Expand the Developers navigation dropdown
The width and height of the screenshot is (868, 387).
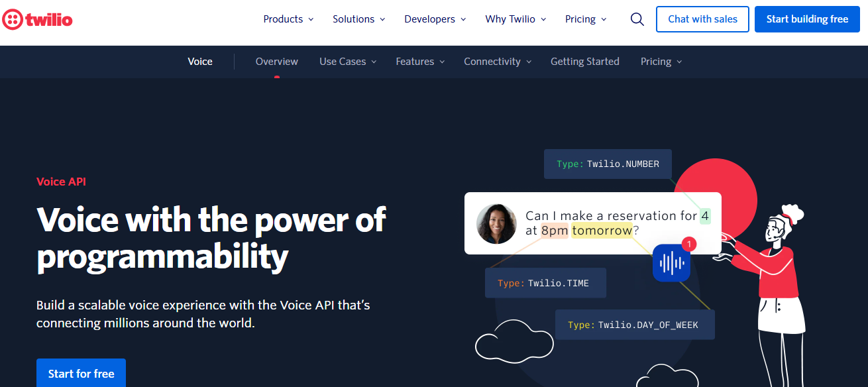coord(435,19)
